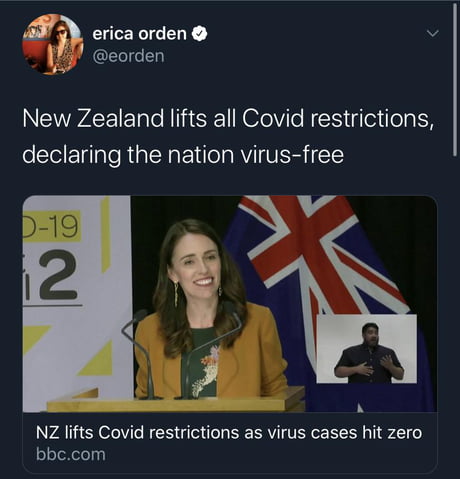Click erica orden's profile avatar
Viewport: 460px width, 479px height.
point(52,44)
